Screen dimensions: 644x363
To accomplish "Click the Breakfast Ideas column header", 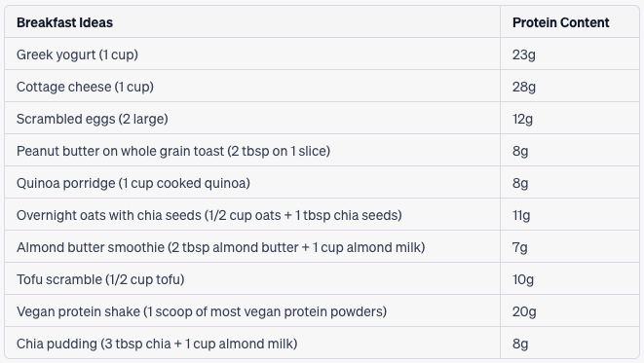I will 252,21.
